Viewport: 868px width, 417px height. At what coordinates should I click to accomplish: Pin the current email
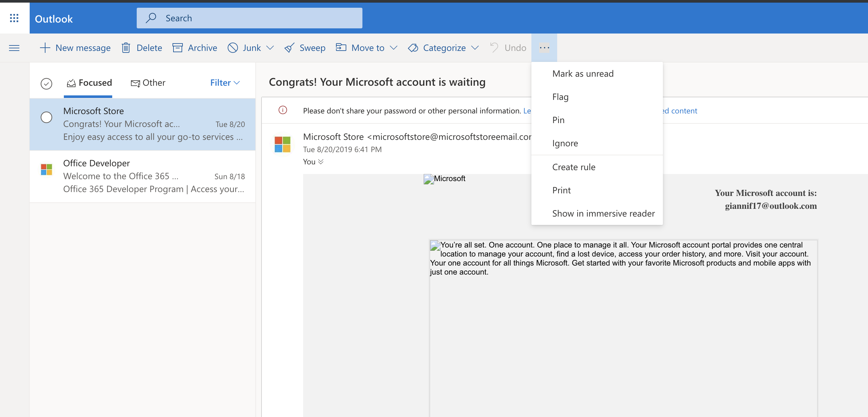558,120
